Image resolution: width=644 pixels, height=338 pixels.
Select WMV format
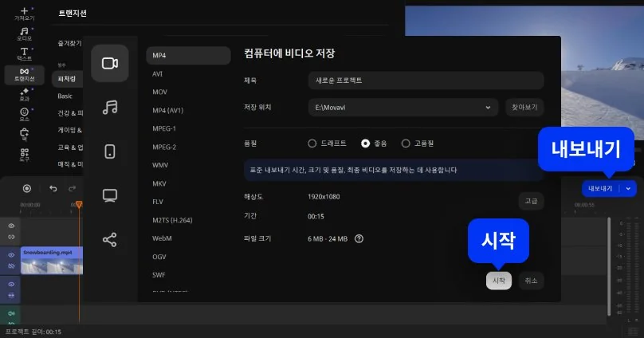point(160,165)
